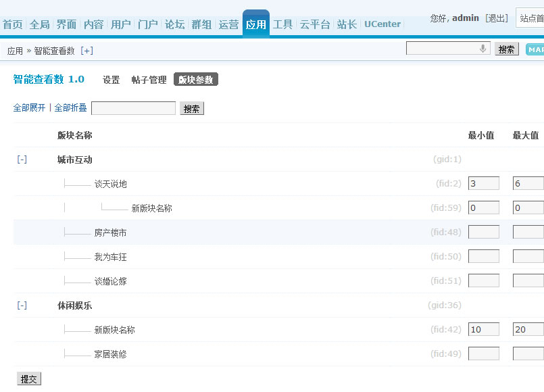The image size is (544, 392).
Task: Click the forum name filter field next to 全部折叠
Action: 133,109
